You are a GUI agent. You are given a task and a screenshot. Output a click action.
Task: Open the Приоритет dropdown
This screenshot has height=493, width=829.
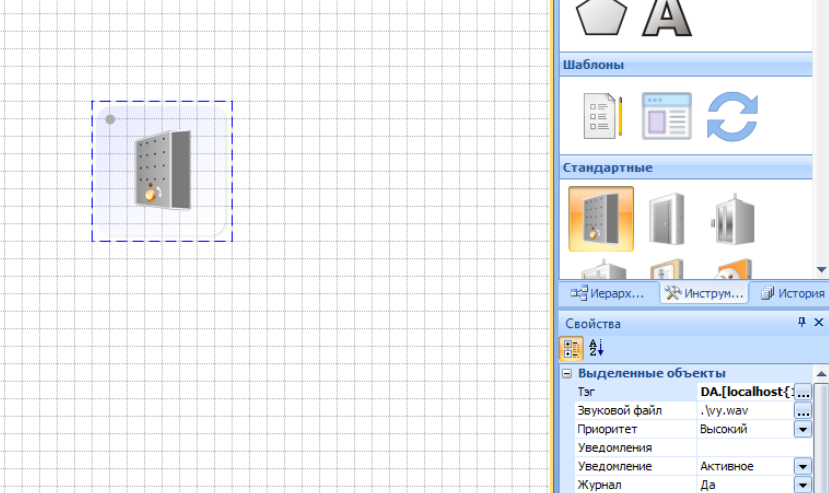coord(802,429)
